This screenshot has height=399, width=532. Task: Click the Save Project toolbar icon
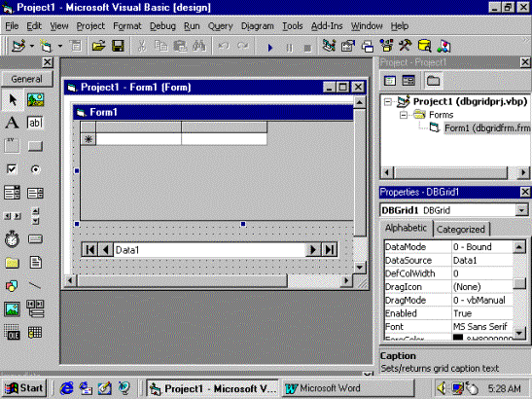click(118, 46)
